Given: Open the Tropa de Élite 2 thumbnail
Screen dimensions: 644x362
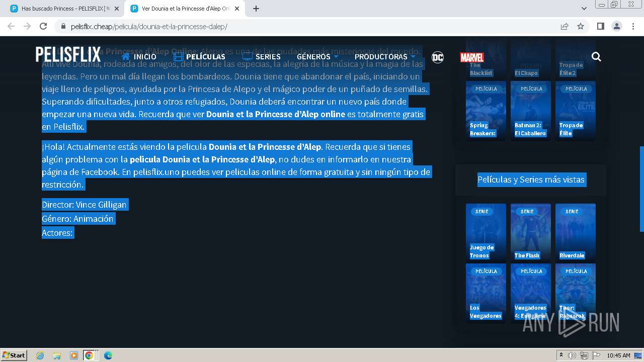Looking at the screenshot, I should (x=576, y=59).
